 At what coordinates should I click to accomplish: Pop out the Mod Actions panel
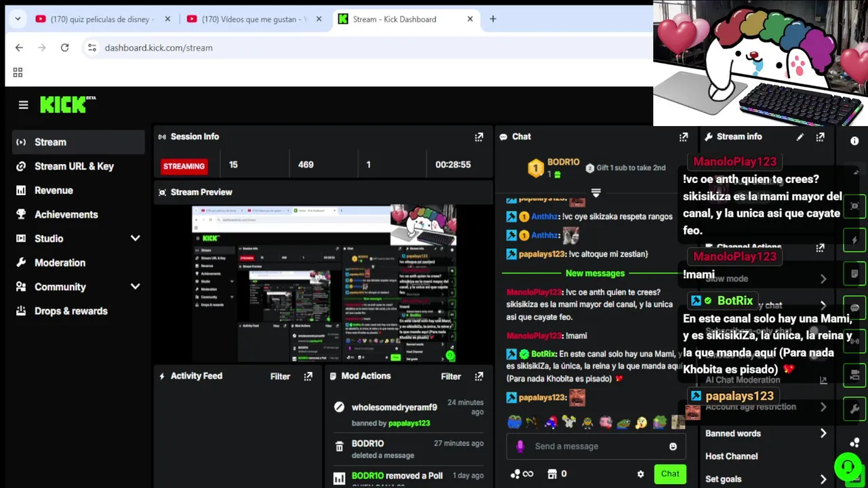tap(479, 376)
